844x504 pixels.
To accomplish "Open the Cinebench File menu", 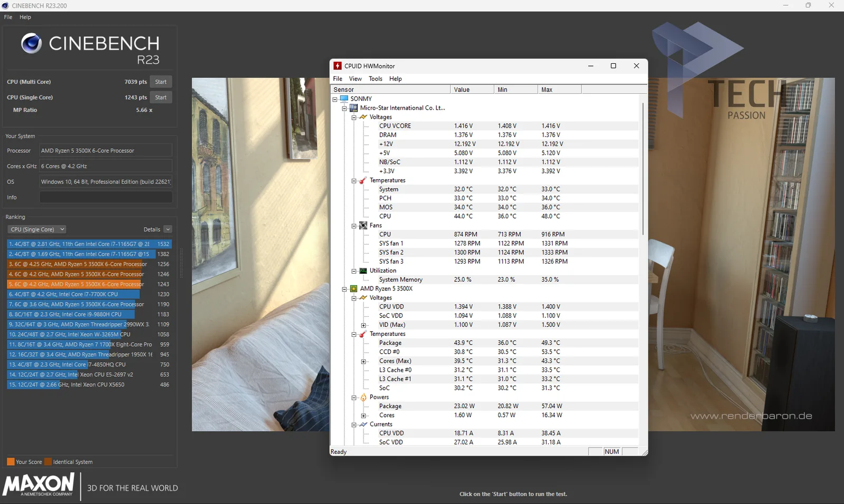I will pos(8,17).
